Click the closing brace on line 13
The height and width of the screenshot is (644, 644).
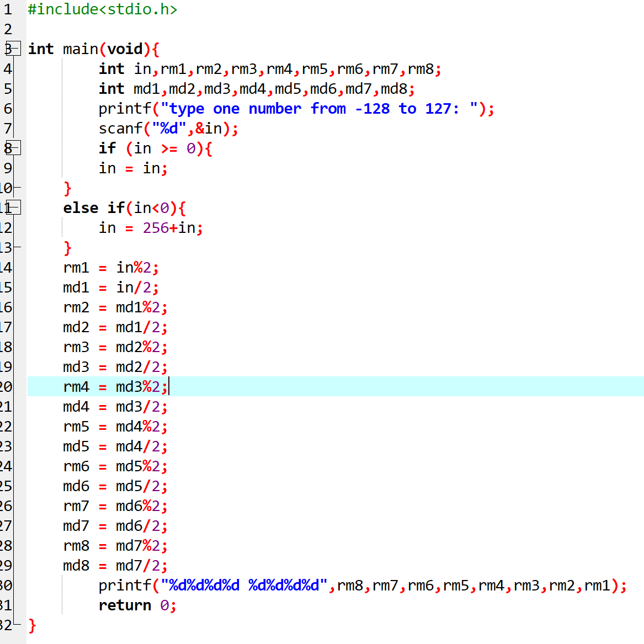pos(67,248)
